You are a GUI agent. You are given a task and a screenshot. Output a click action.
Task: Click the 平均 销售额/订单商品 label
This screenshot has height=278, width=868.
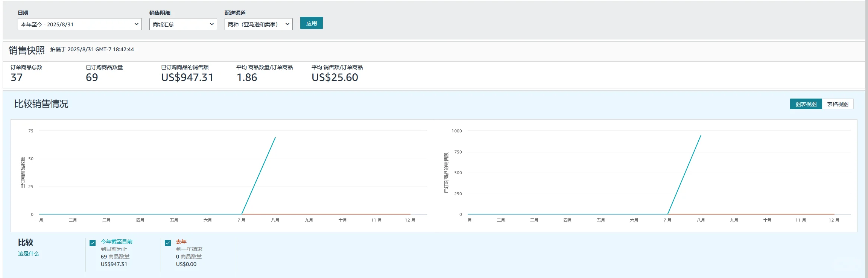(337, 67)
